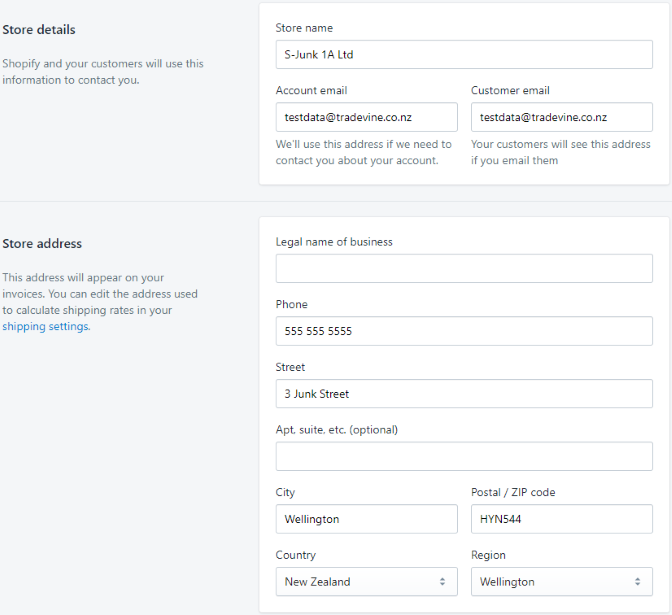Open the shipping settings link
Image resolution: width=672 pixels, height=615 pixels.
pos(46,327)
